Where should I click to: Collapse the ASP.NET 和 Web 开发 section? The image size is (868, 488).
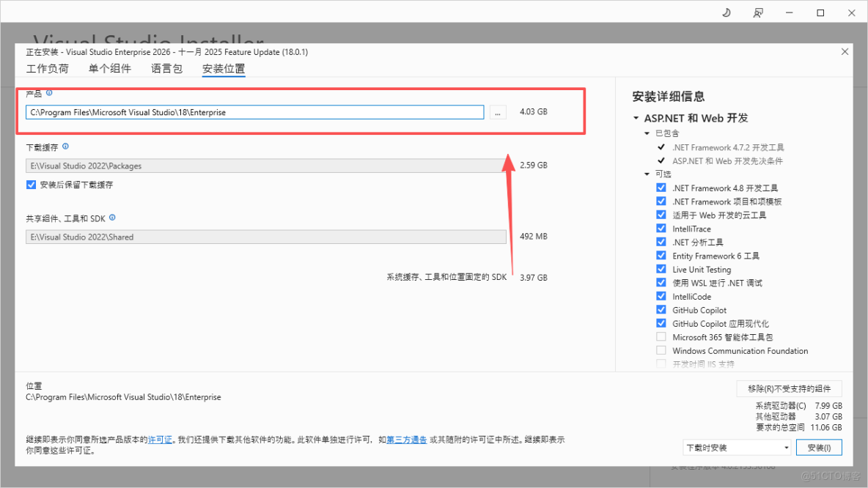636,117
